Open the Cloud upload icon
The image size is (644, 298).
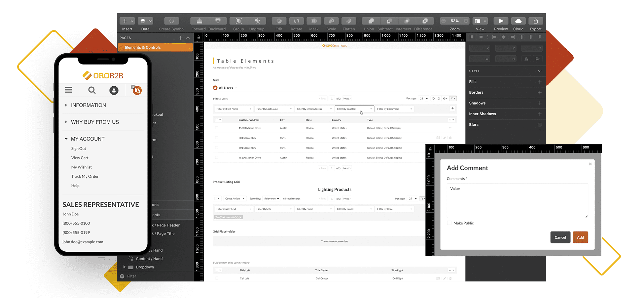tap(519, 21)
